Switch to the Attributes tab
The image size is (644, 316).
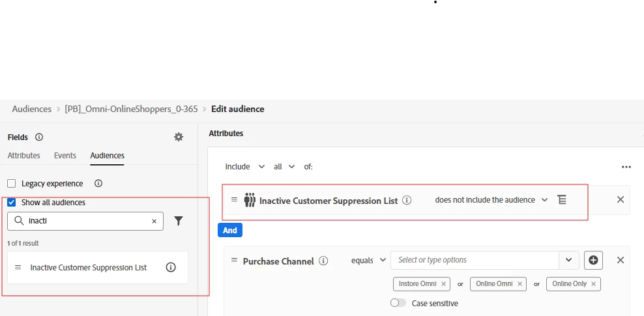tap(24, 156)
